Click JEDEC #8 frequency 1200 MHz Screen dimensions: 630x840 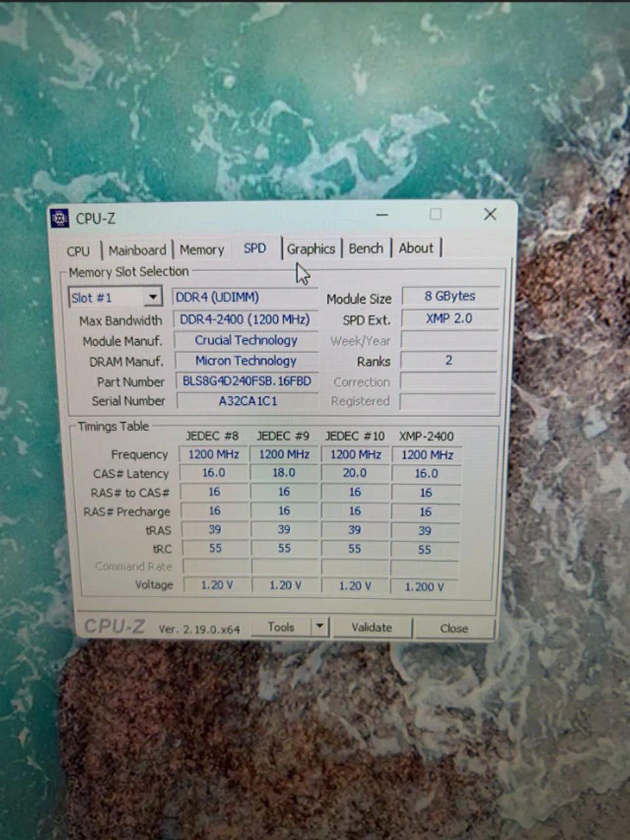click(x=214, y=454)
